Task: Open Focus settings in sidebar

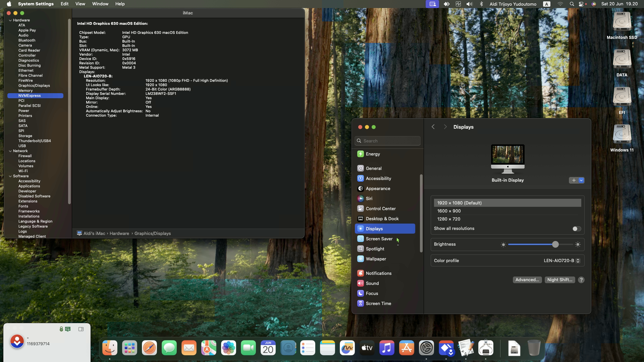Action: (385, 293)
